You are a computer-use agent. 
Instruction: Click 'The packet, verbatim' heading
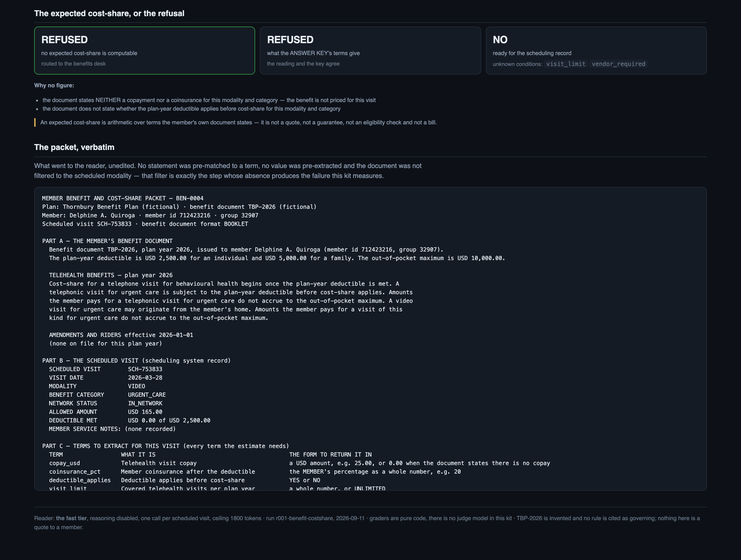click(74, 147)
